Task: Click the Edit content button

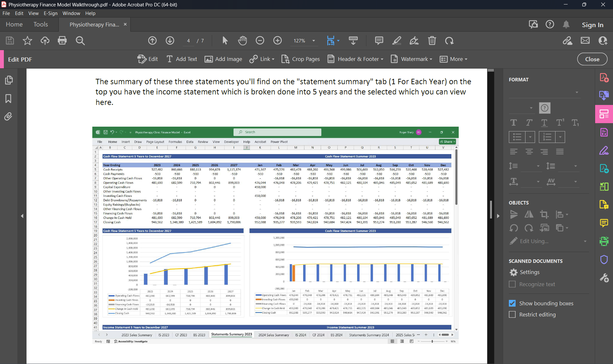Action: point(148,59)
